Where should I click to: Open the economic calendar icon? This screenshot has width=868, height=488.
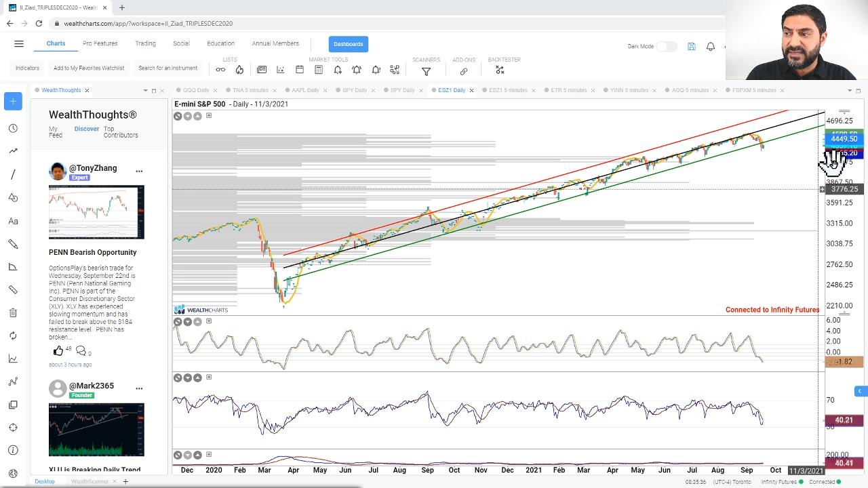pos(300,70)
